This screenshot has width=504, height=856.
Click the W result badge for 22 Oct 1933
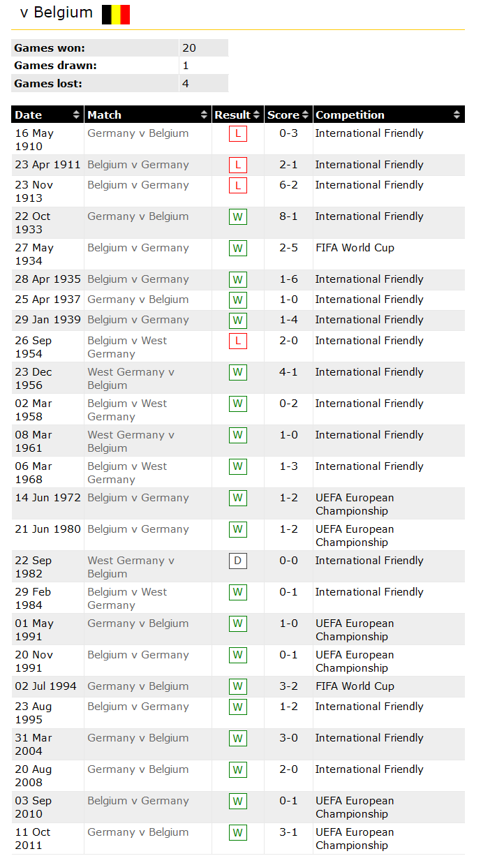point(237,217)
